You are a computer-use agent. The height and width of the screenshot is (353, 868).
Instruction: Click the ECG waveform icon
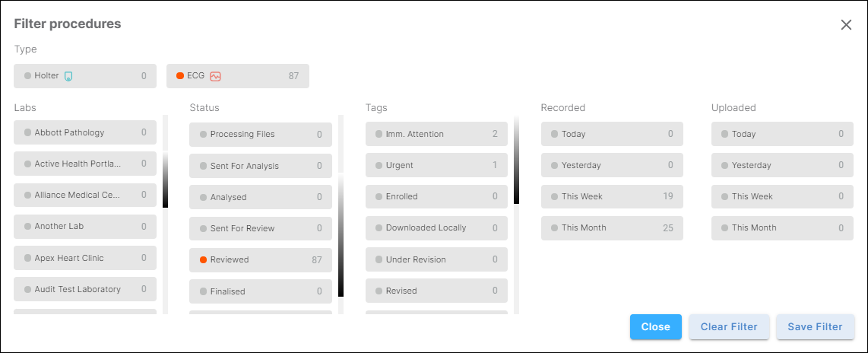(215, 76)
